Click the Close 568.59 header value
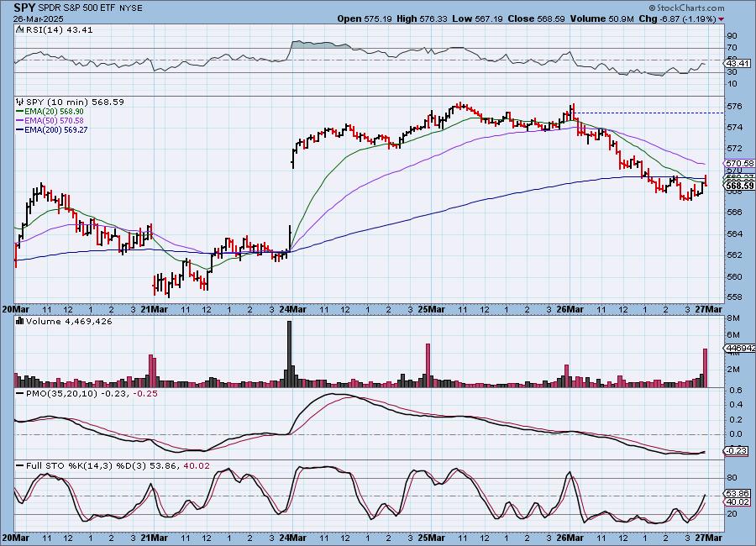756x546 pixels. (537, 18)
